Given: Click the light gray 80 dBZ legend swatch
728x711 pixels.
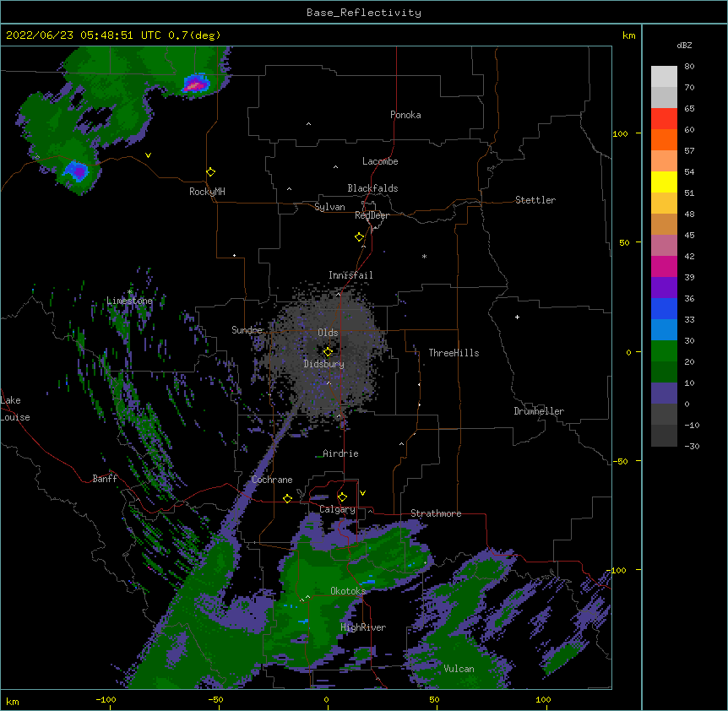Looking at the screenshot, I should pos(664,76).
